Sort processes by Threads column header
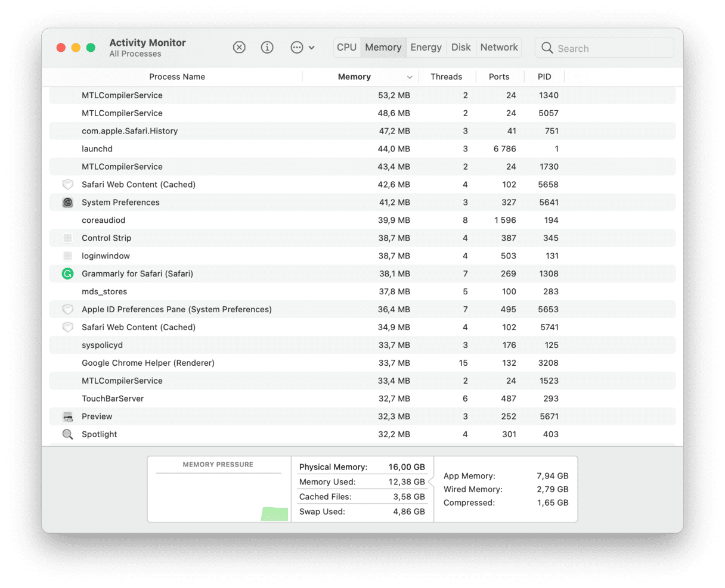The width and height of the screenshot is (725, 588). tap(446, 77)
